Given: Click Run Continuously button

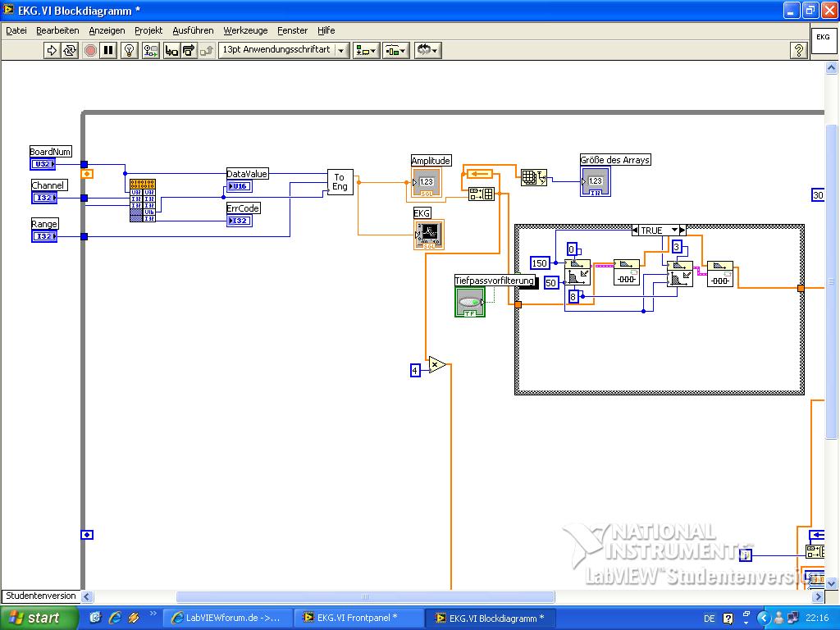Looking at the screenshot, I should pyautogui.click(x=70, y=50).
